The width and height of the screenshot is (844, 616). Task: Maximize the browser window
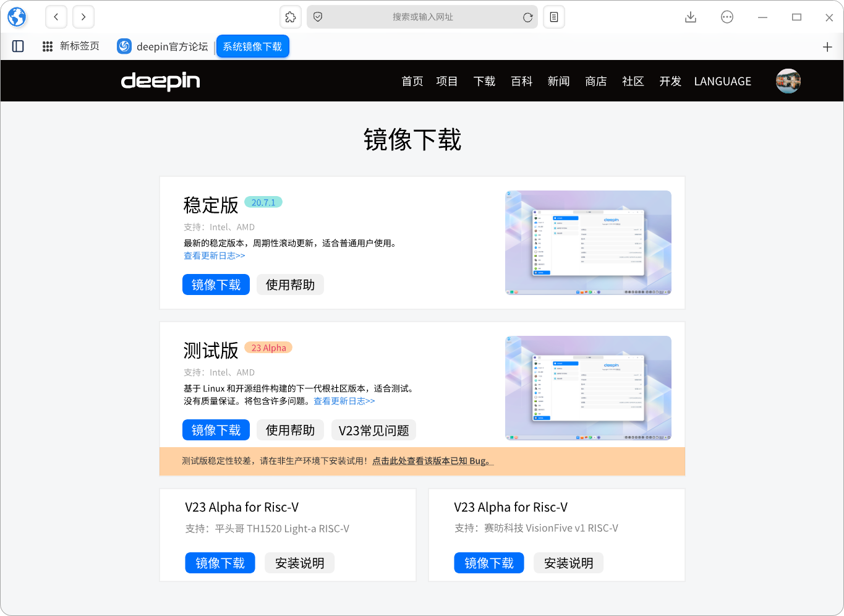(x=796, y=17)
